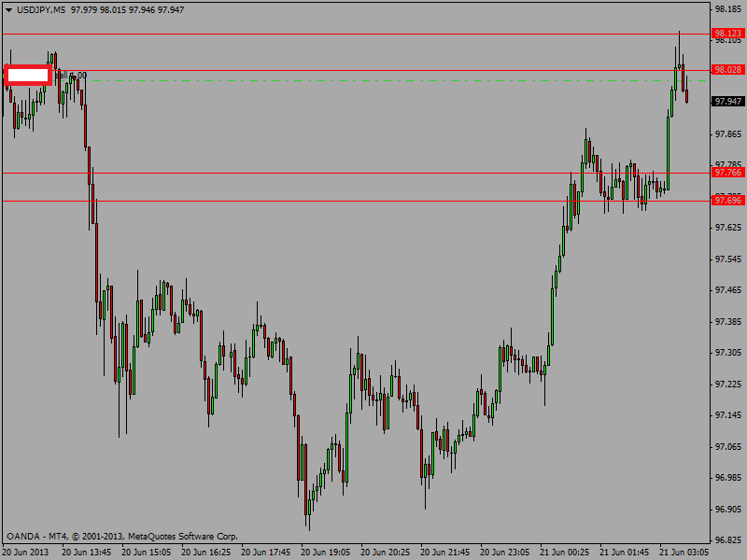This screenshot has width=747, height=560.
Task: Click the 20 Jun 15:05 time label
Action: click(x=147, y=553)
